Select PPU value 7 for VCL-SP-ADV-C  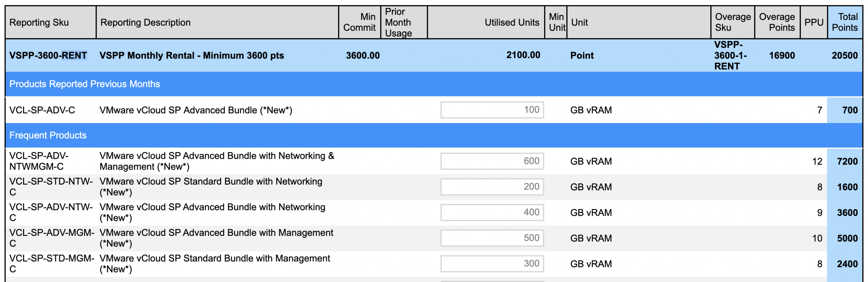(x=820, y=110)
